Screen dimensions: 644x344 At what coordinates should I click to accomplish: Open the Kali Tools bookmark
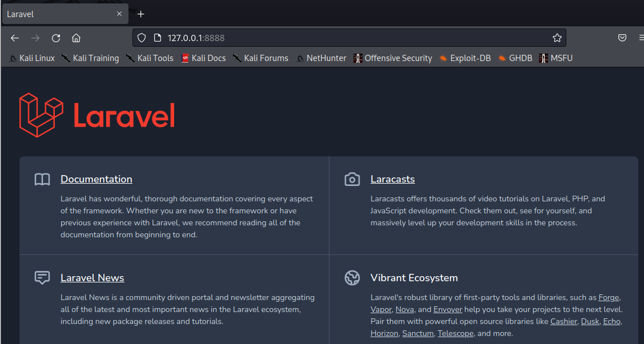(150, 58)
